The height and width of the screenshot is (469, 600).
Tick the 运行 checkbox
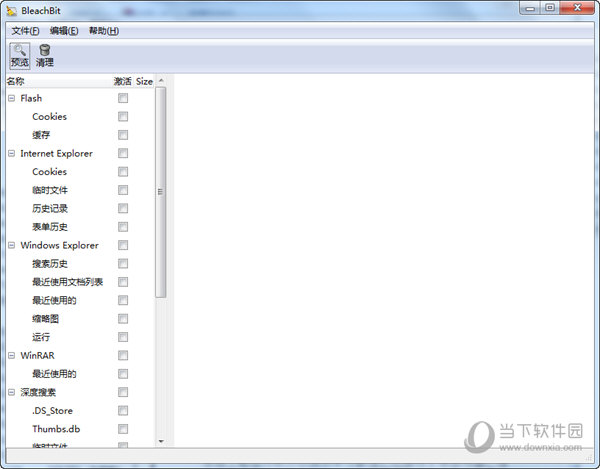coord(123,337)
